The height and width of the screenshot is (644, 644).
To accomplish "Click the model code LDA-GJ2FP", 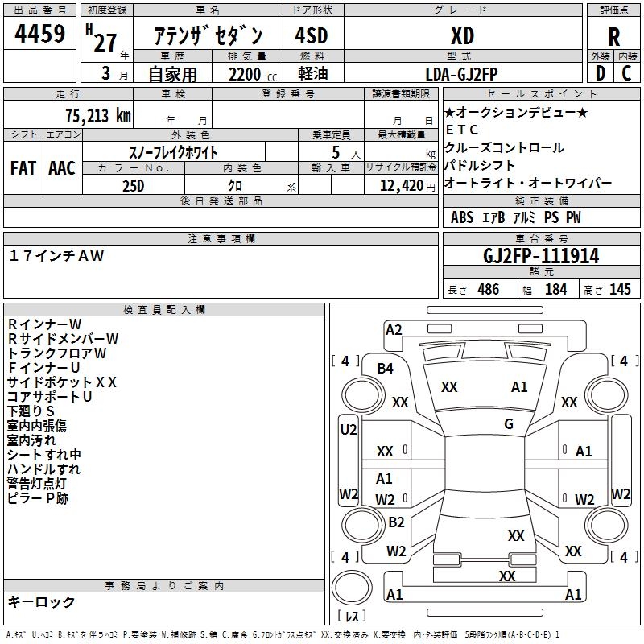I will (461, 74).
